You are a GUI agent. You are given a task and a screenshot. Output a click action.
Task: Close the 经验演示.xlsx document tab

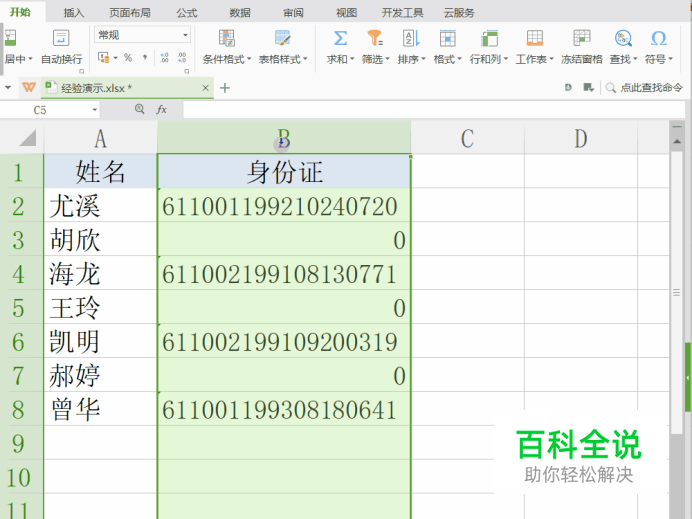205,88
